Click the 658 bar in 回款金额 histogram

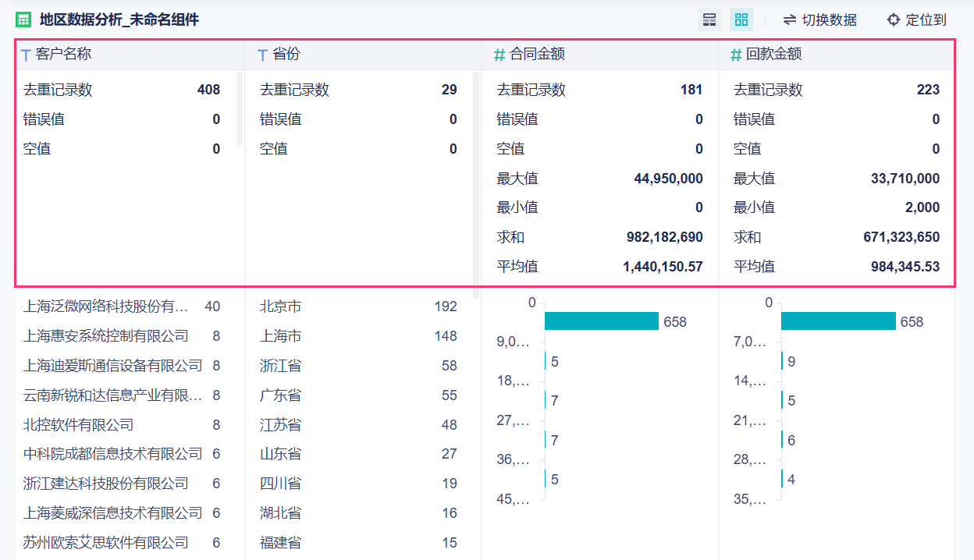tap(838, 321)
